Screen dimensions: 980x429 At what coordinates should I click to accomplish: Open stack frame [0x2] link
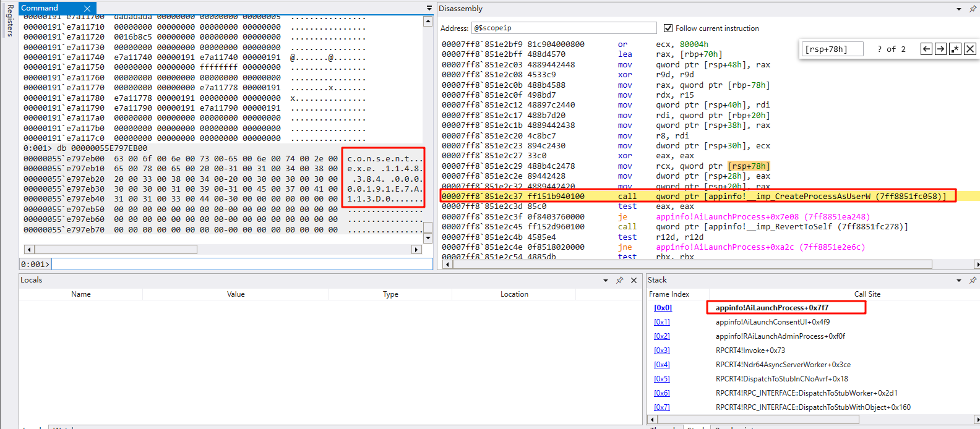[662, 336]
